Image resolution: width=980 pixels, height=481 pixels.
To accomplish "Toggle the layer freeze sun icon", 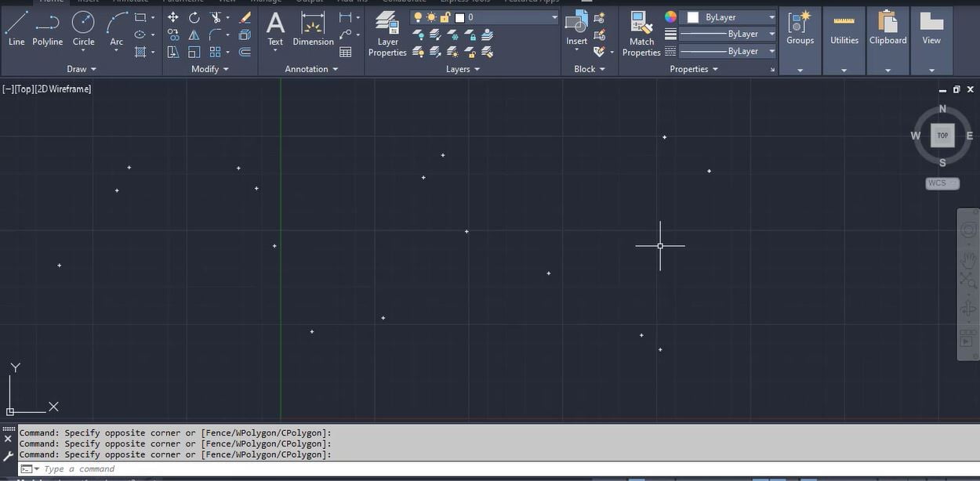I will [431, 17].
